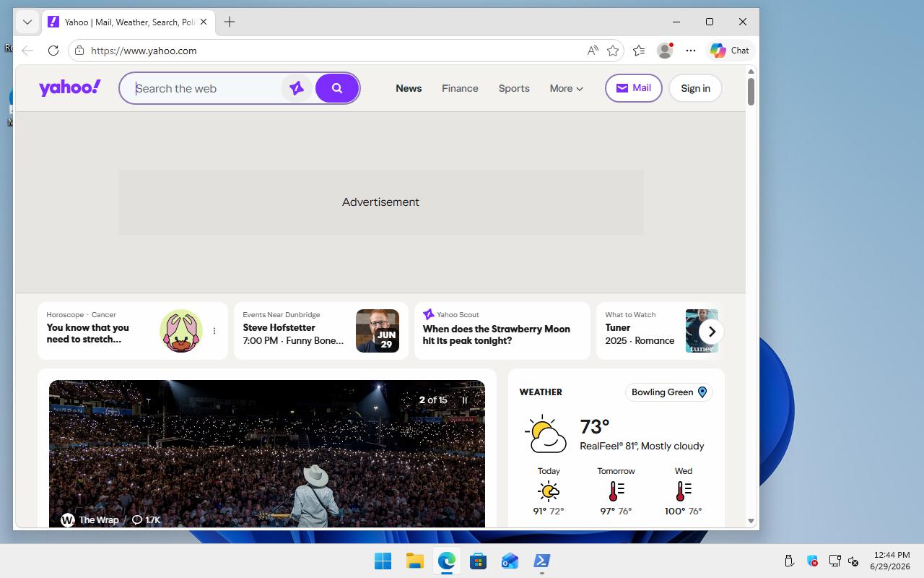The width and height of the screenshot is (924, 578).
Task: Open the Favorites hub icon
Action: [639, 51]
